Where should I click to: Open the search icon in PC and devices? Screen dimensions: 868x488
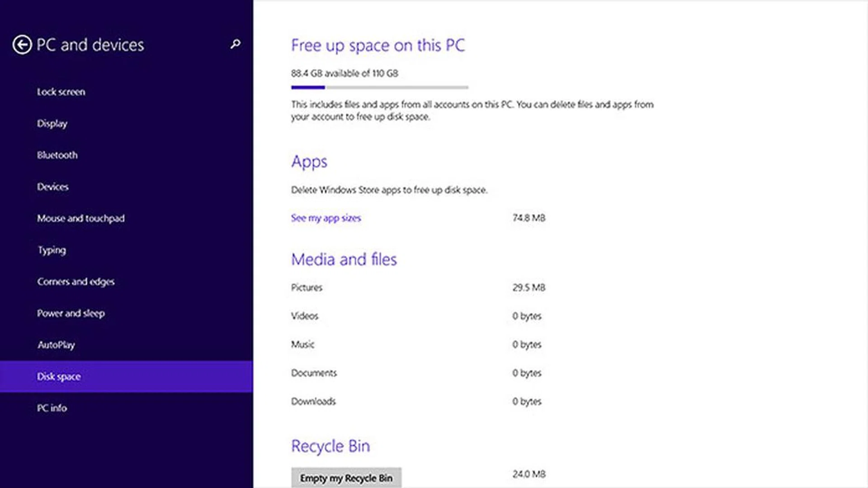(x=235, y=44)
